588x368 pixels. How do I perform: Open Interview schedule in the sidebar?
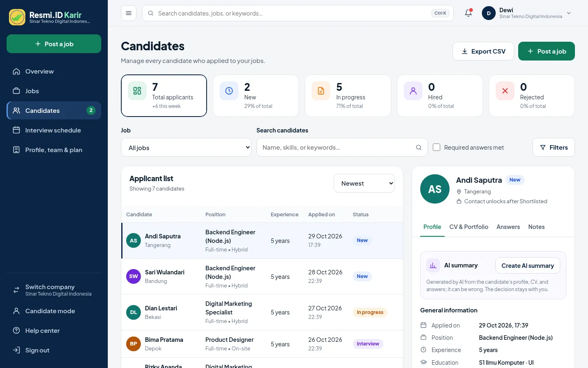[x=54, y=130]
